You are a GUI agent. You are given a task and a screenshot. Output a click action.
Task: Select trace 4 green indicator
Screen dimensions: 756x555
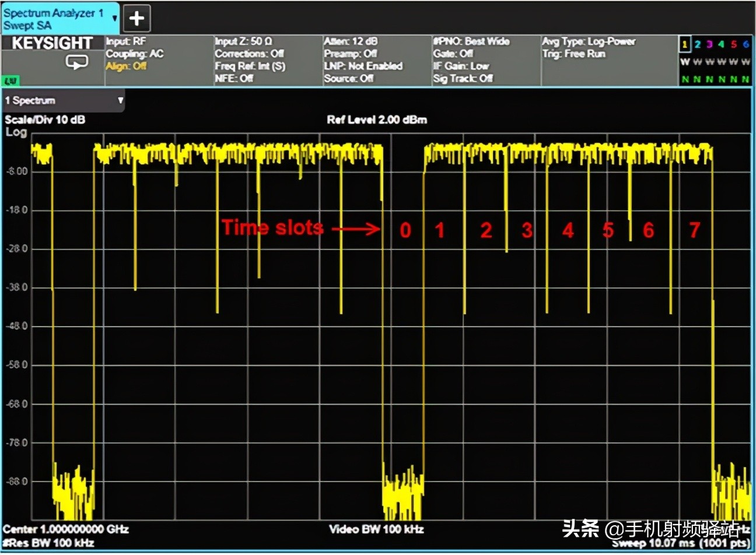tap(721, 44)
